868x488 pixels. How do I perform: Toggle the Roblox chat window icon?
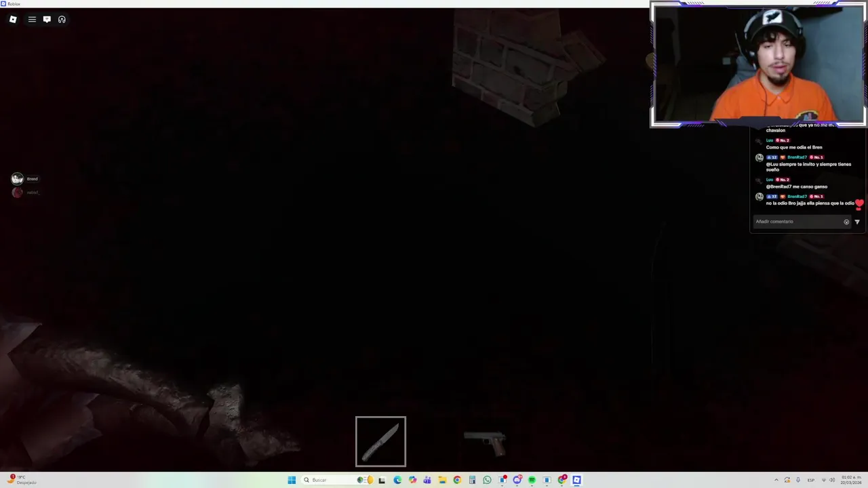pyautogui.click(x=47, y=19)
